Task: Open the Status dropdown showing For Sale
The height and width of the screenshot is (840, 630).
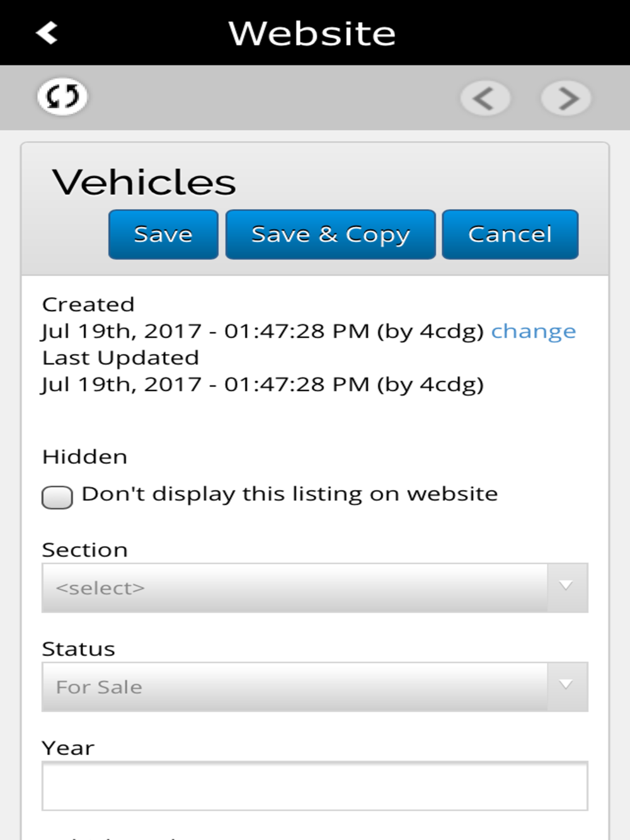Action: tap(315, 686)
